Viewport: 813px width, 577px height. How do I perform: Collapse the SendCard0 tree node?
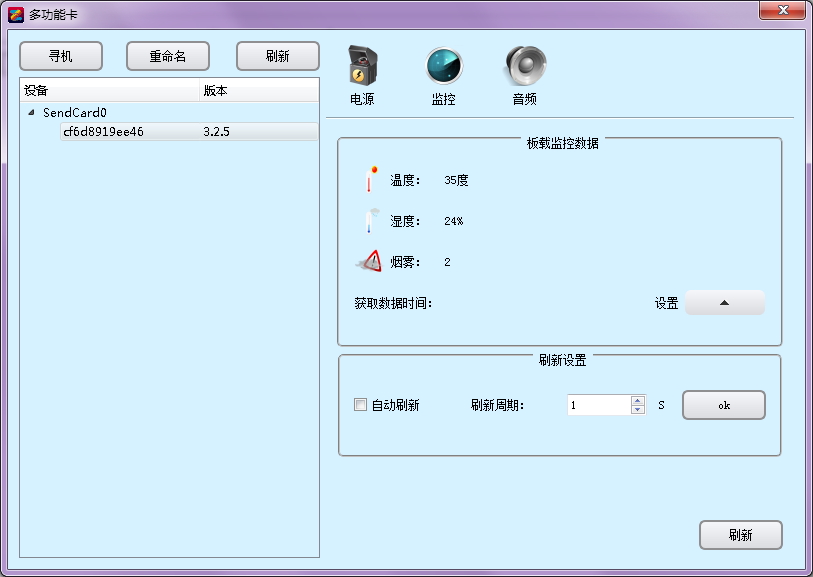pos(31,113)
